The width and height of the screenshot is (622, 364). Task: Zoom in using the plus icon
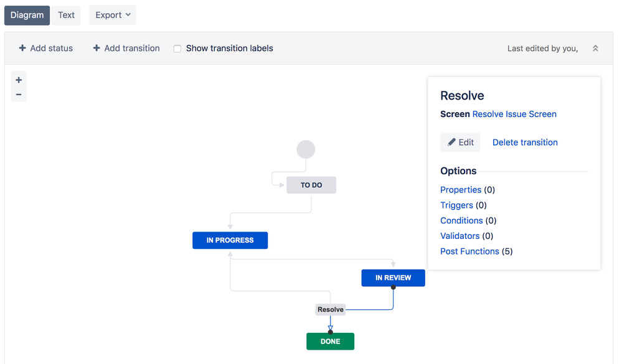pos(18,79)
